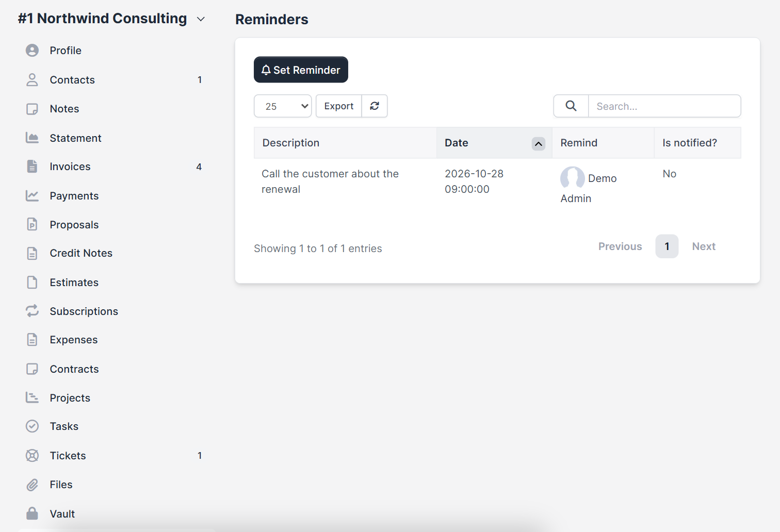780x532 pixels.
Task: Click the Contacts person icon
Action: [x=32, y=79]
